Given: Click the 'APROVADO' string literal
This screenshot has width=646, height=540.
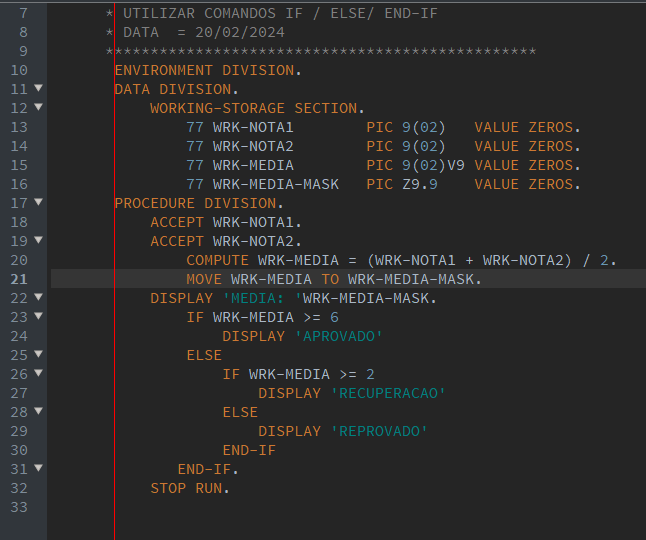Looking at the screenshot, I should tap(339, 336).
